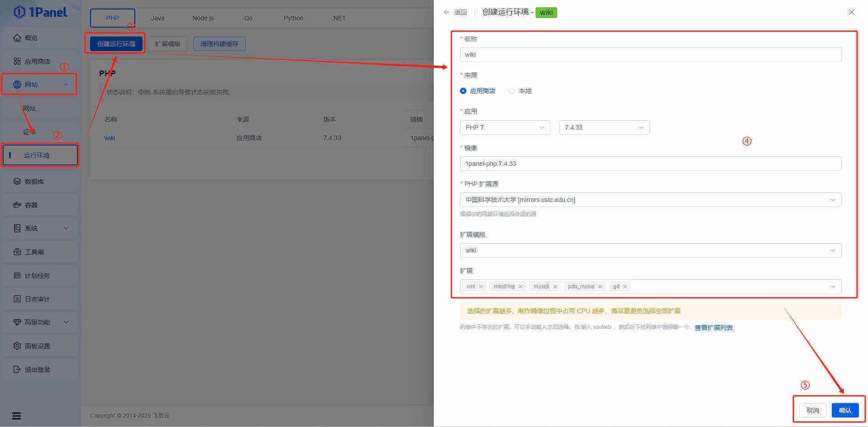The image size is (868, 427).
Task: Collapse the sidebar using bottom menu icon
Action: (17, 416)
